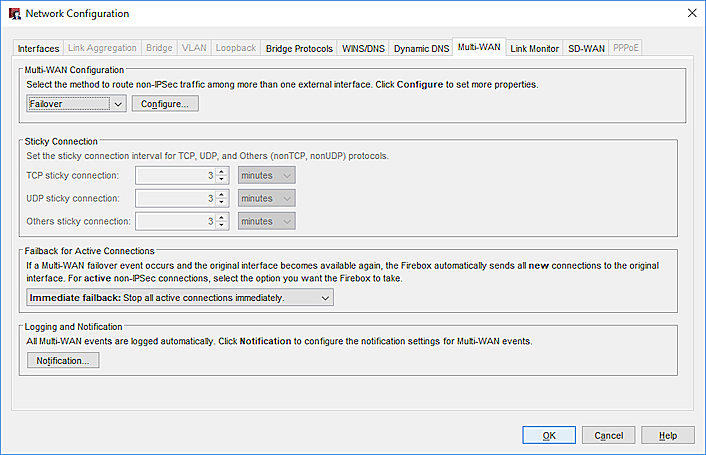The image size is (706, 455).
Task: Open the Multi-WAN method dropdown showing Failover
Action: 75,104
